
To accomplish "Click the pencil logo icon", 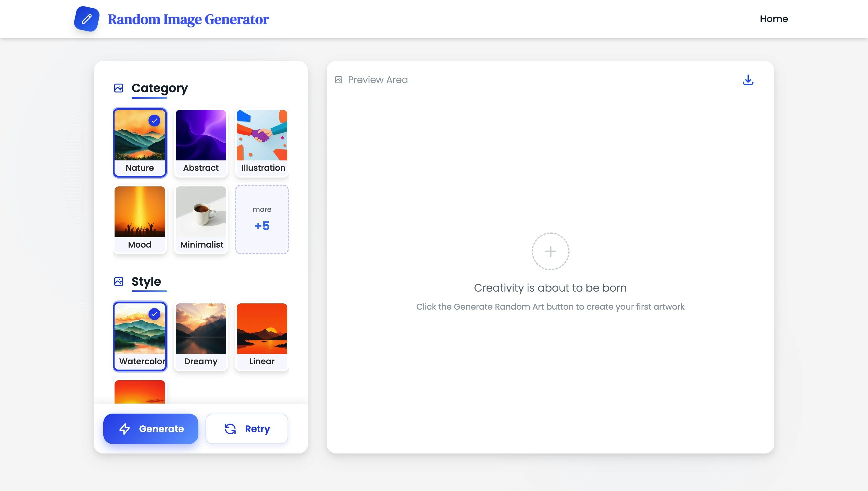I will (x=87, y=19).
